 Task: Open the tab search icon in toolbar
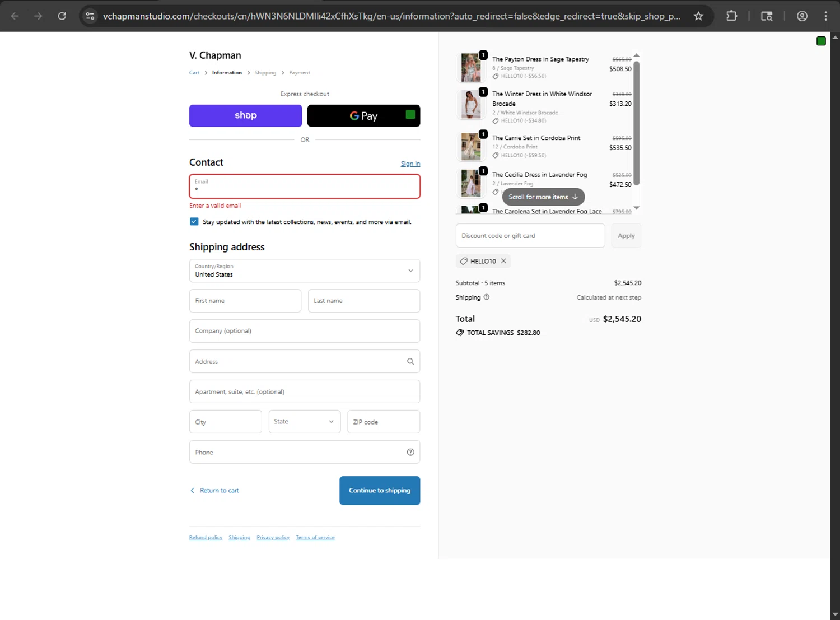click(767, 16)
